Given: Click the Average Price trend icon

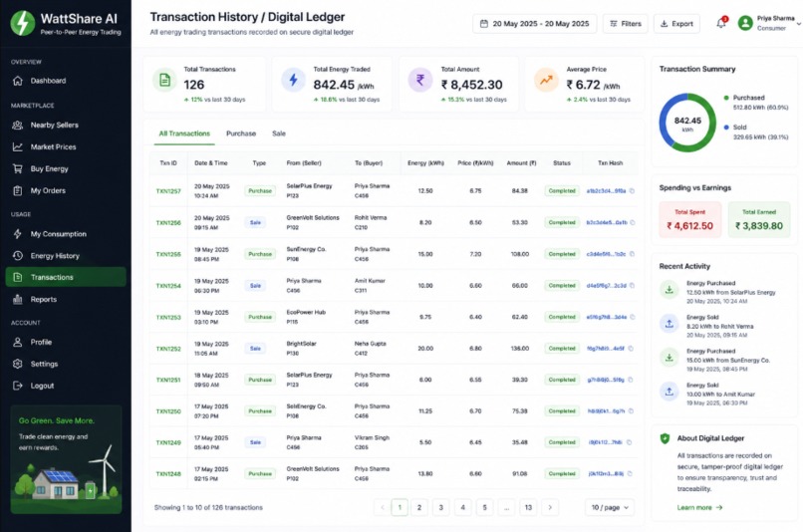Looking at the screenshot, I should 546,81.
